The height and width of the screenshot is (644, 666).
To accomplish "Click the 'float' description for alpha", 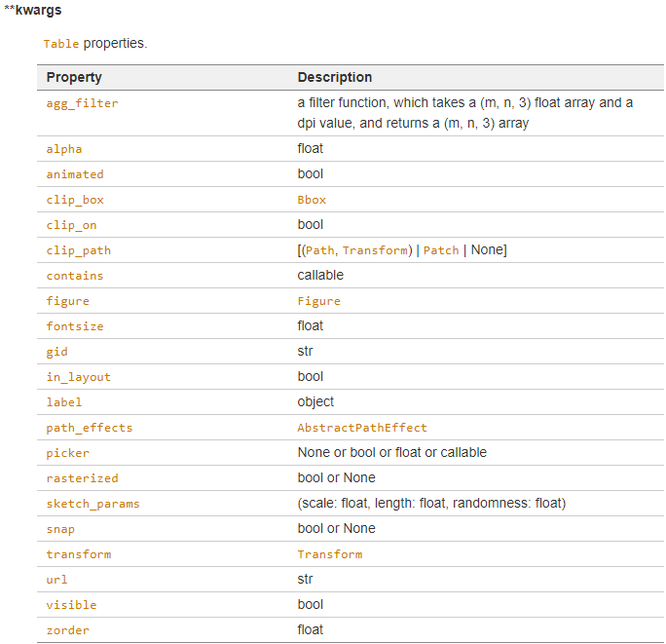I will click(310, 149).
